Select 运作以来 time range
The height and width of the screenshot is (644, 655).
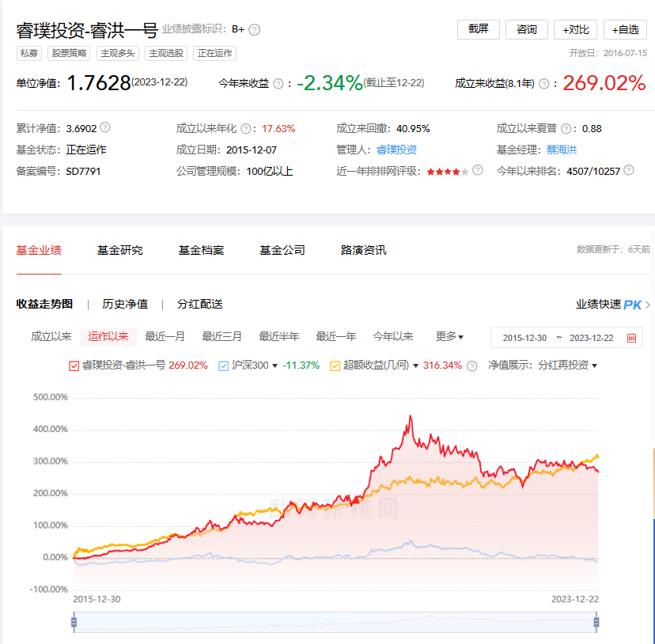click(108, 337)
